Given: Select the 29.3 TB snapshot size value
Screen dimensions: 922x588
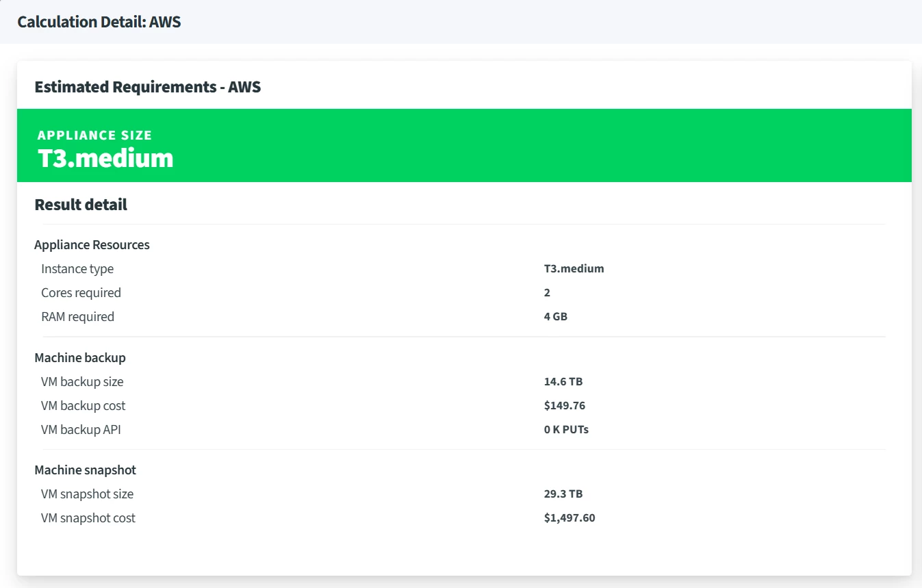Looking at the screenshot, I should pos(563,494).
